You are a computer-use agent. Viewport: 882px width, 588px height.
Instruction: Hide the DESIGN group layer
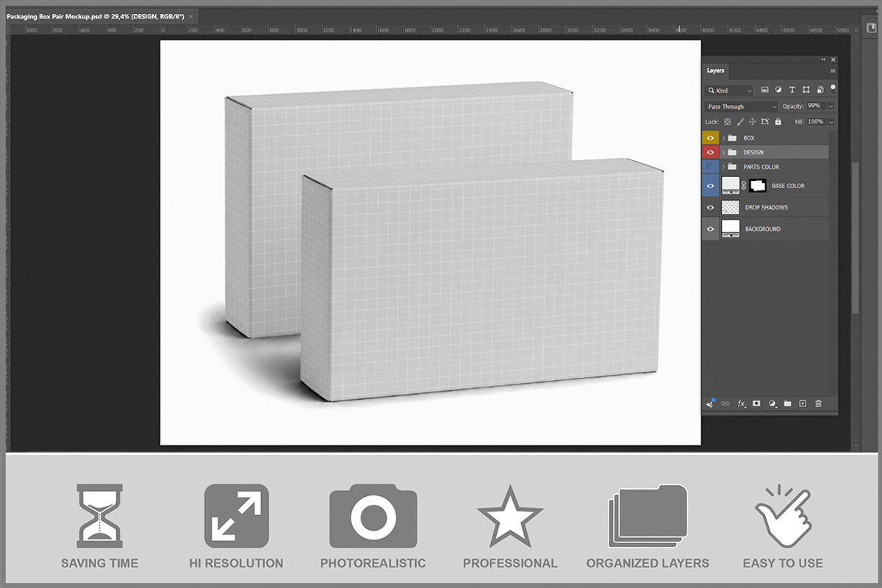tap(710, 152)
